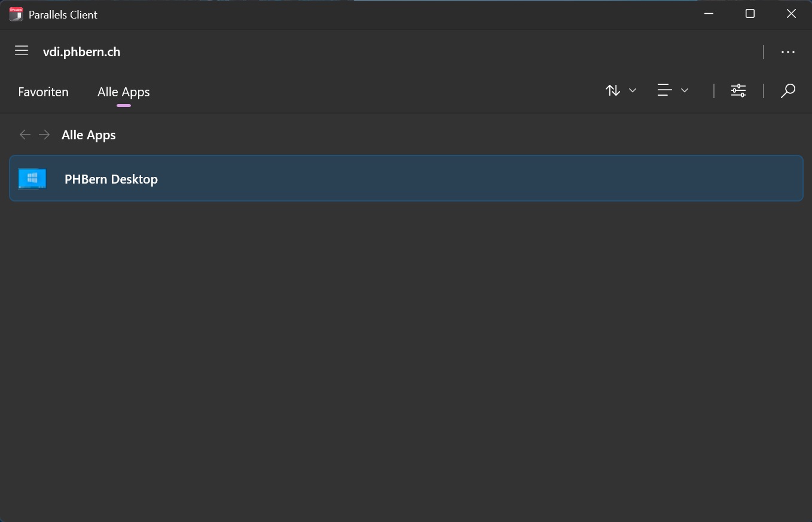Expand the grouping dropdown chevron
The height and width of the screenshot is (522, 812).
[x=685, y=90]
